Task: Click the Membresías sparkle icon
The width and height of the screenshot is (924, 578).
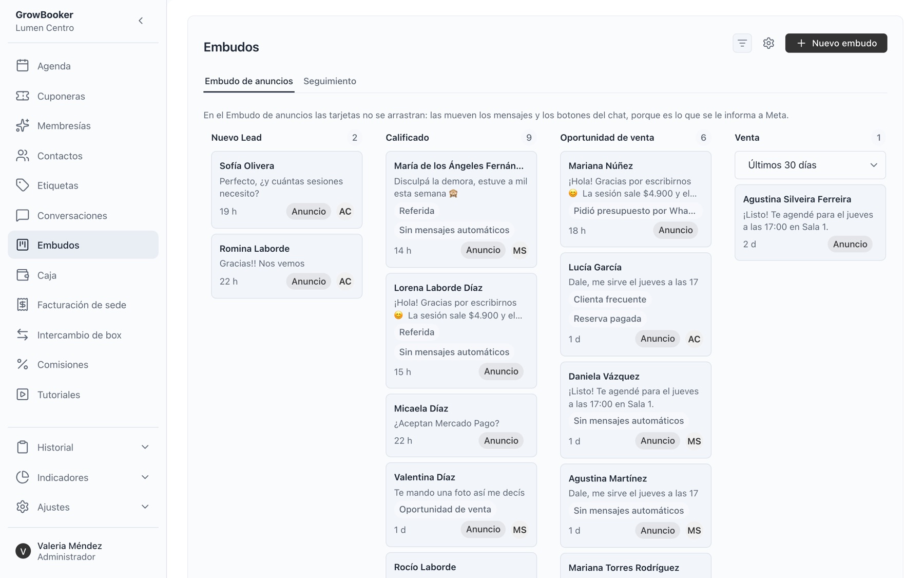Action: 23,126
